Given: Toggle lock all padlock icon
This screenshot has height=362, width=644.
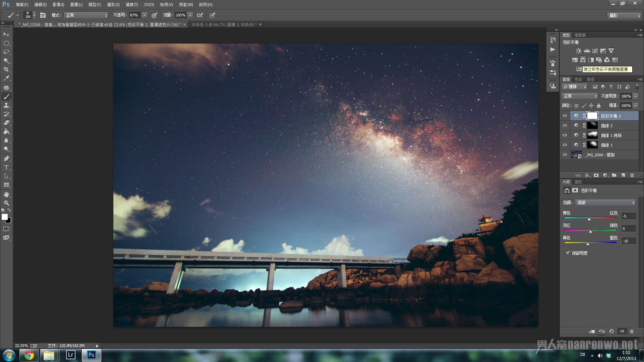Looking at the screenshot, I should [599, 105].
